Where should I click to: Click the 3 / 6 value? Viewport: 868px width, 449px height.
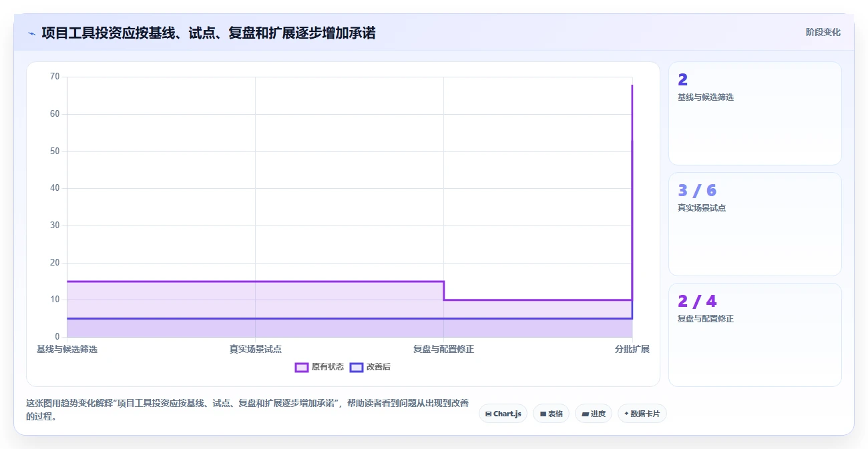click(697, 191)
